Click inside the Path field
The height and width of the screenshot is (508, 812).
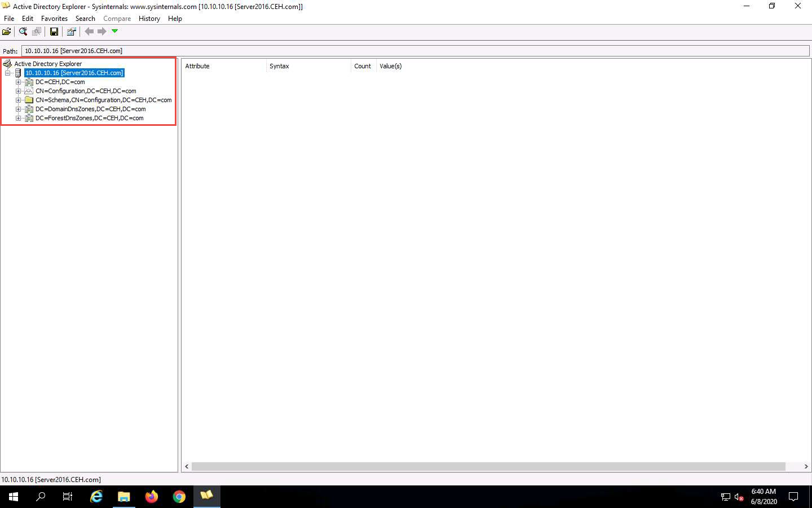point(416,51)
